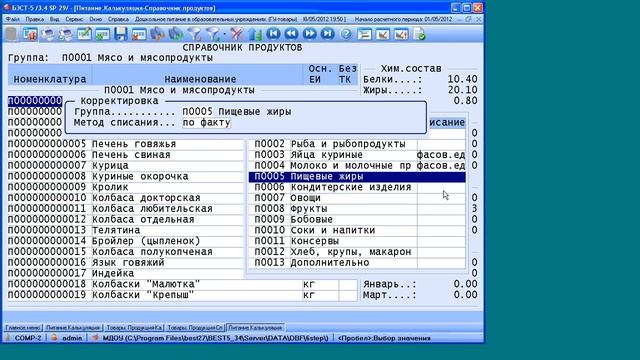Click the green up-arrow sort icon

point(255,34)
